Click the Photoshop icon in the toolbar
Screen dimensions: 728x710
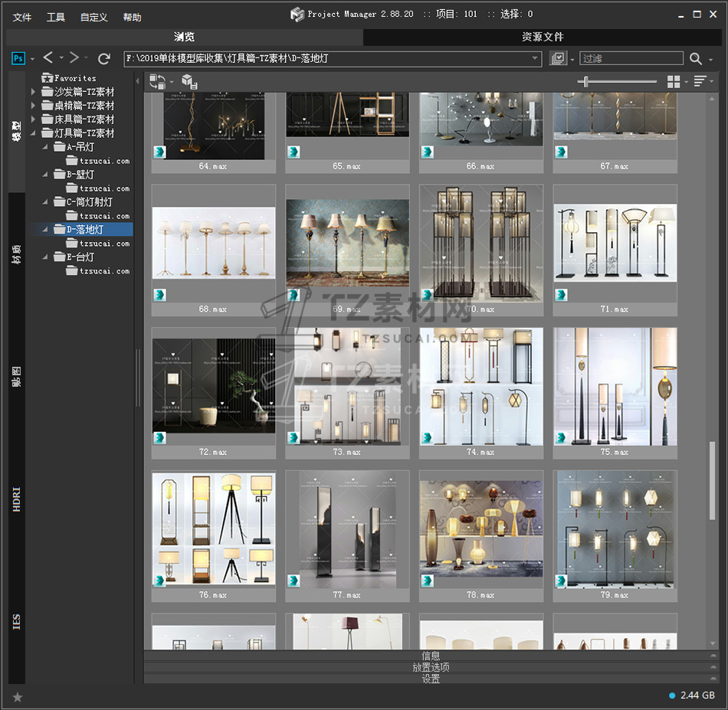18,58
